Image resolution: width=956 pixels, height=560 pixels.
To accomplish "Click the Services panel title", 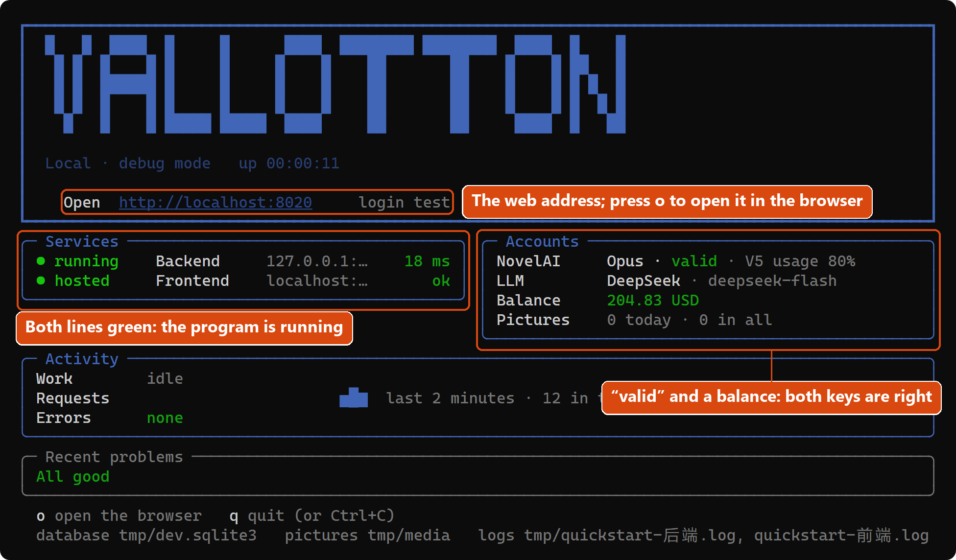I will tap(82, 241).
